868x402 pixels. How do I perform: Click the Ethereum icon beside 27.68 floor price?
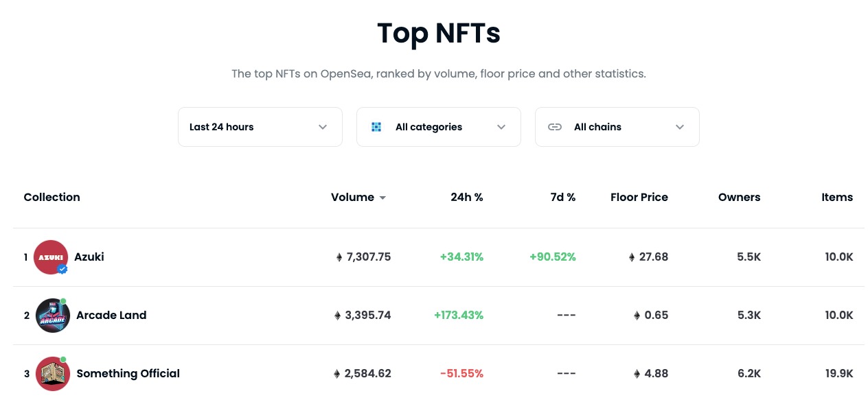(632, 257)
